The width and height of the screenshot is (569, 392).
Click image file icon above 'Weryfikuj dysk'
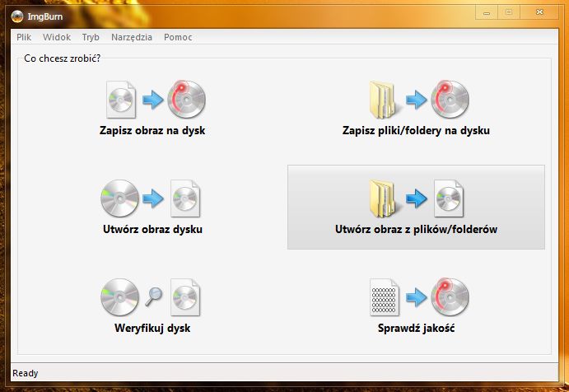pos(185,297)
